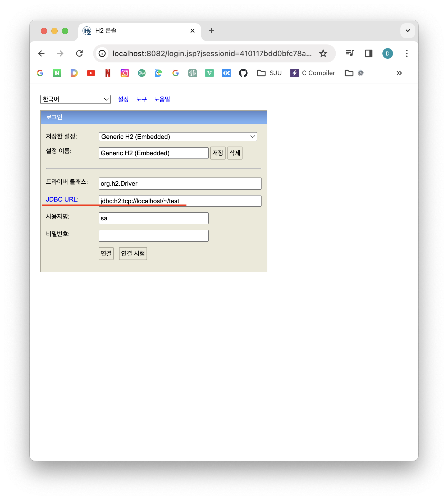Image resolution: width=448 pixels, height=500 pixels.
Task: Open a new browser tab
Action: pos(212,31)
